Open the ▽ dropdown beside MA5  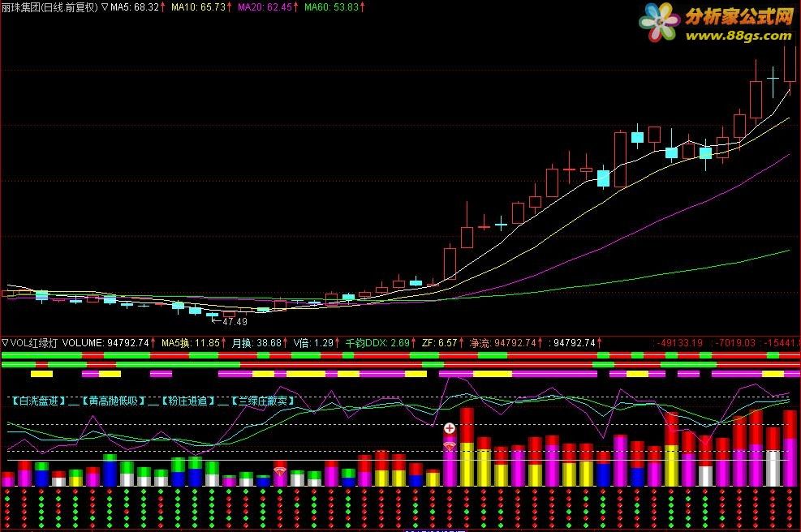105,7
